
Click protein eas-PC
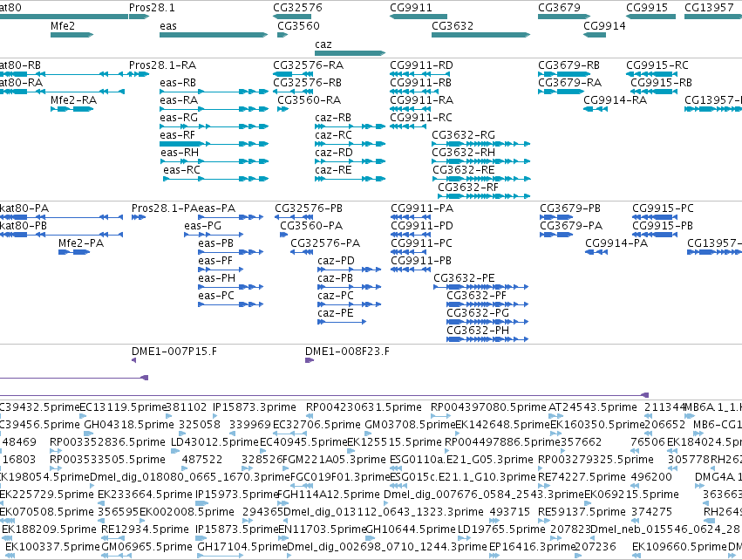coord(230,304)
